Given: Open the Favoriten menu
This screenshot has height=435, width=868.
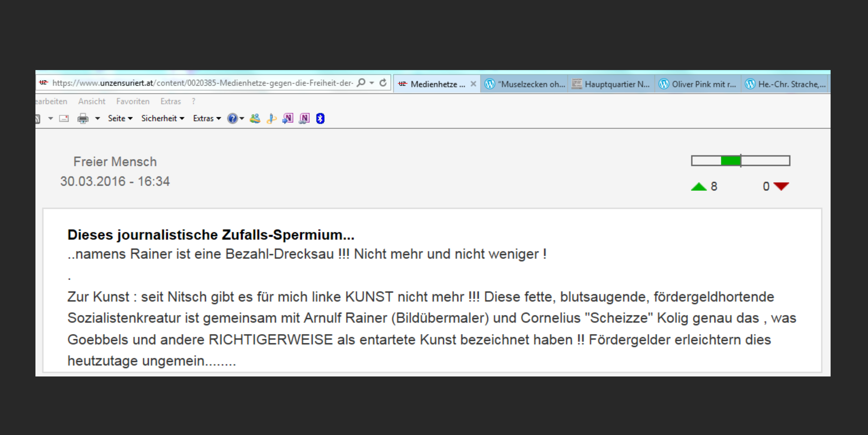Looking at the screenshot, I should [x=132, y=101].
